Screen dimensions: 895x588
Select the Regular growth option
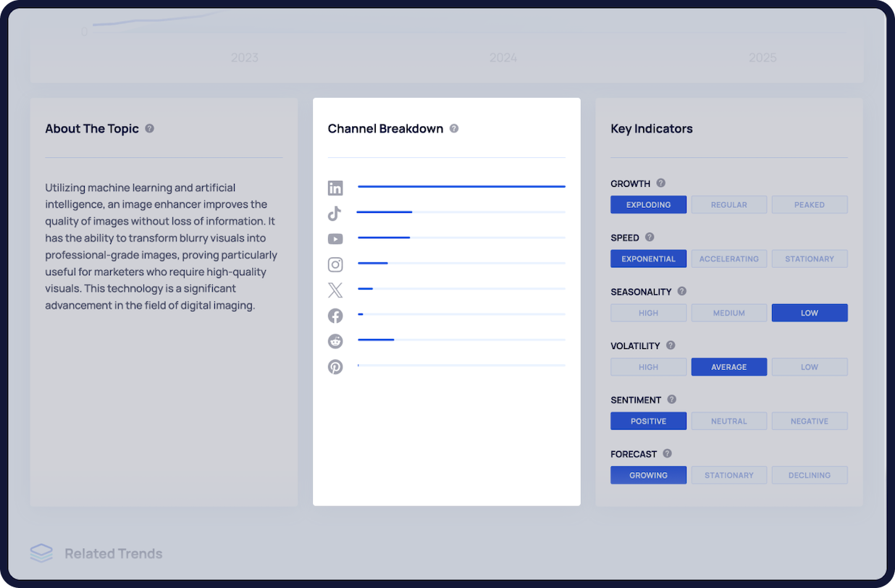pyautogui.click(x=728, y=205)
